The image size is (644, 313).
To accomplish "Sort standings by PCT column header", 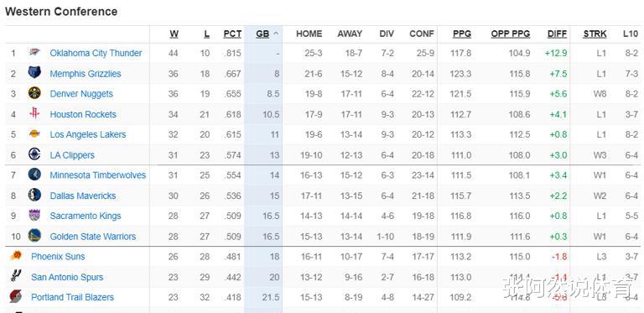I will (232, 34).
